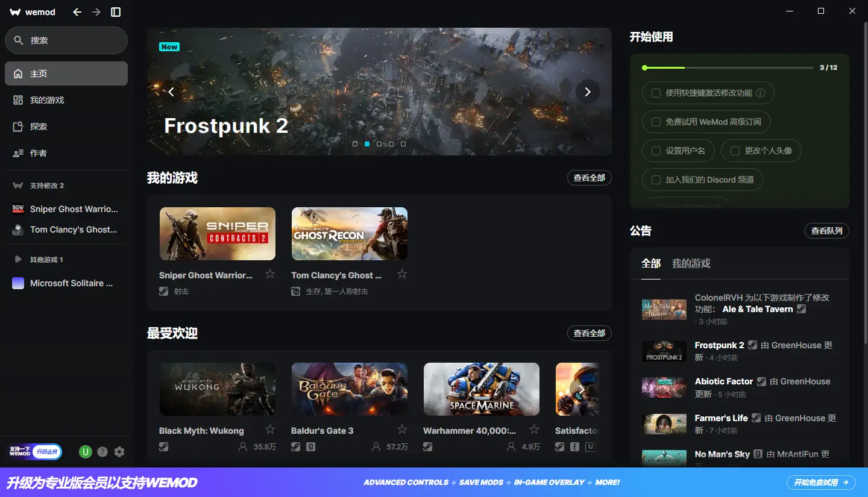This screenshot has width=868, height=497.
Task: Open the green user avatar icon
Action: [86, 452]
